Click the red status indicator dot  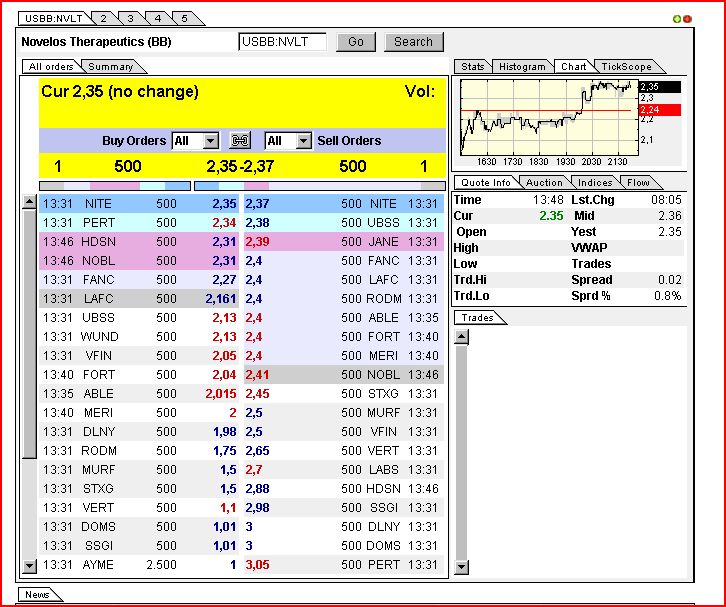point(687,18)
